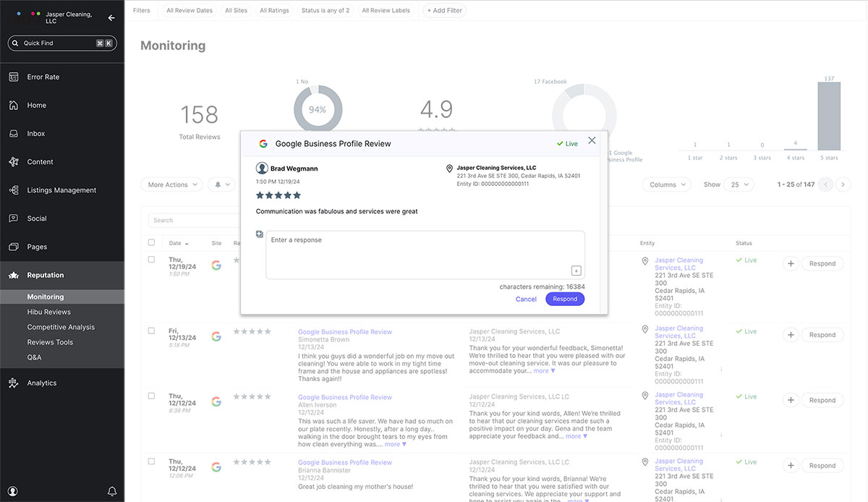The image size is (868, 502).
Task: Open the Show 25 rows dropdown
Action: tap(739, 184)
